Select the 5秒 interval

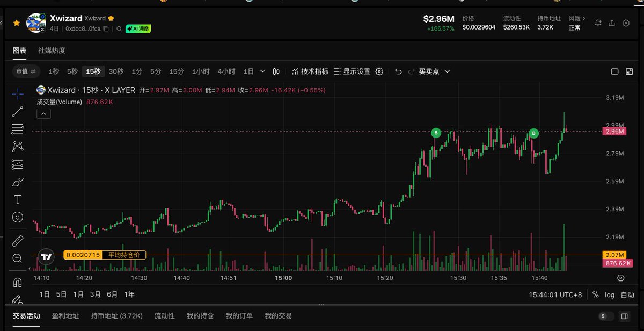click(72, 71)
